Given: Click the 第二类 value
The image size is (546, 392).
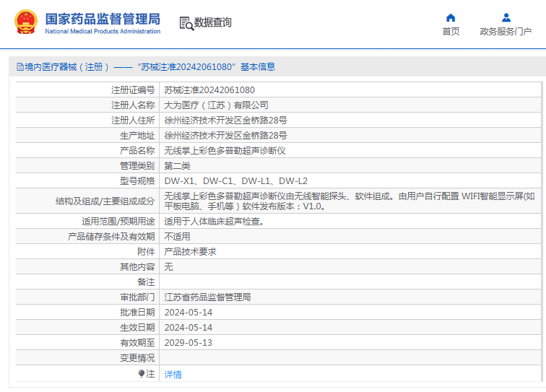Looking at the screenshot, I should coord(177,166).
